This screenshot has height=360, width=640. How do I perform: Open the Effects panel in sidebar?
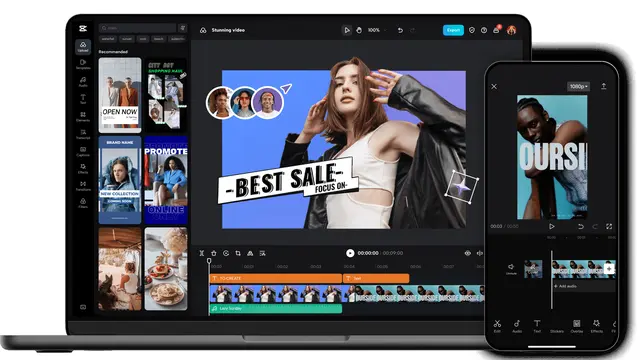pos(83,169)
